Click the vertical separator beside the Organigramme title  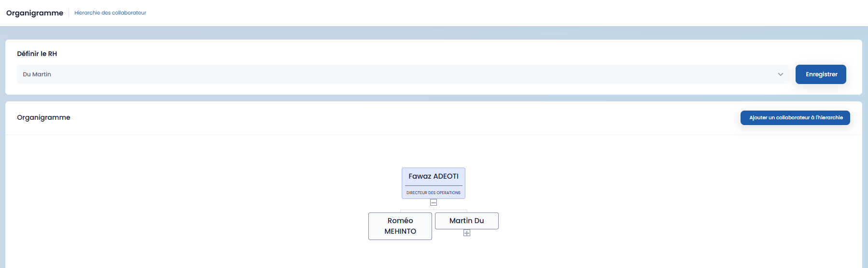point(69,13)
